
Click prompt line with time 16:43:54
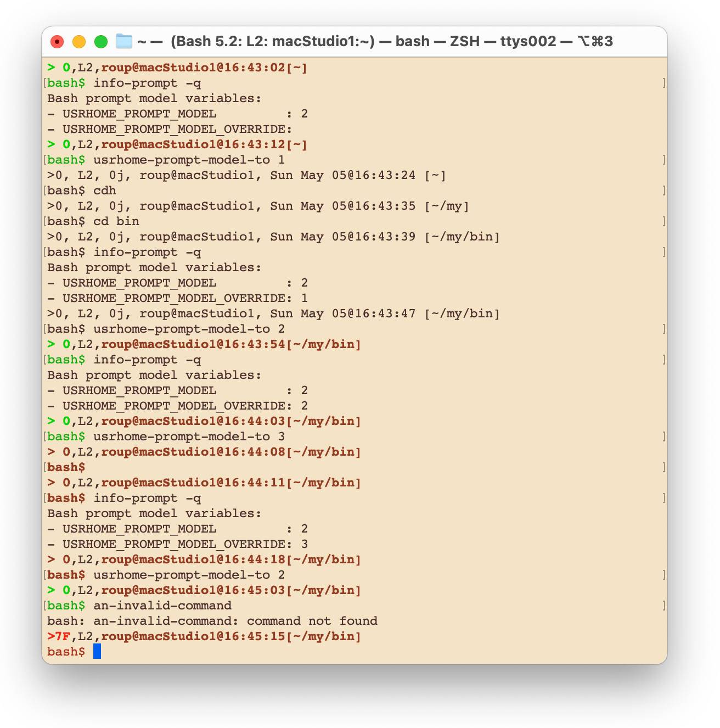point(204,344)
